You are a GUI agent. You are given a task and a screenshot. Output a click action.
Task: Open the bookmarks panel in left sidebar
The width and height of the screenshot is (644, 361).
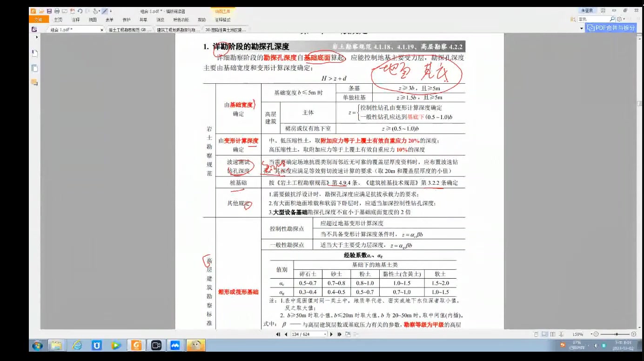(34, 53)
